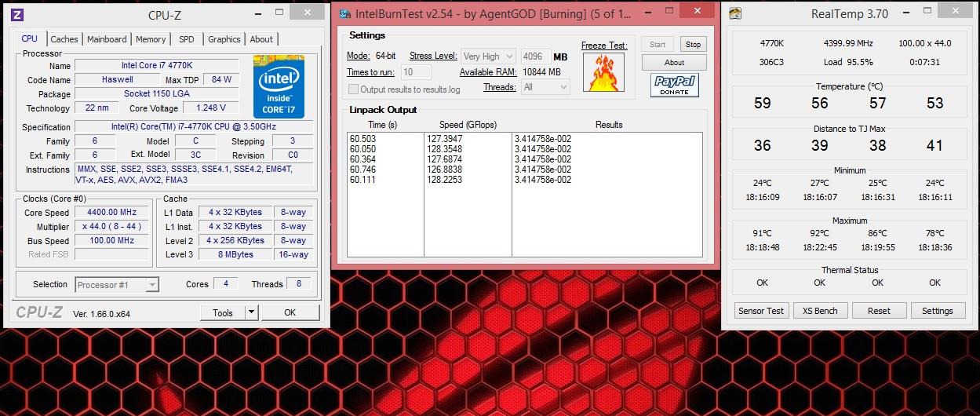Screen dimensions: 980x416
Task: Click the Times to run field
Action: pos(416,72)
